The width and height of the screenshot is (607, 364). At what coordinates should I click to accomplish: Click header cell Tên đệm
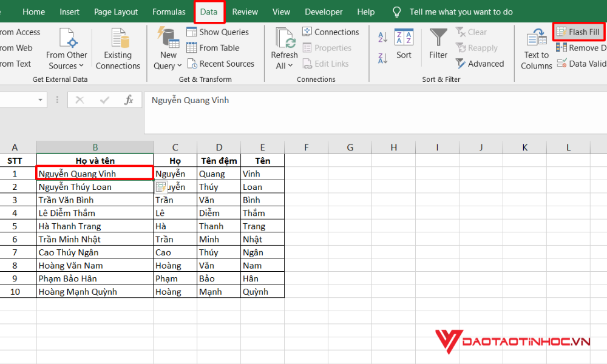(x=219, y=161)
